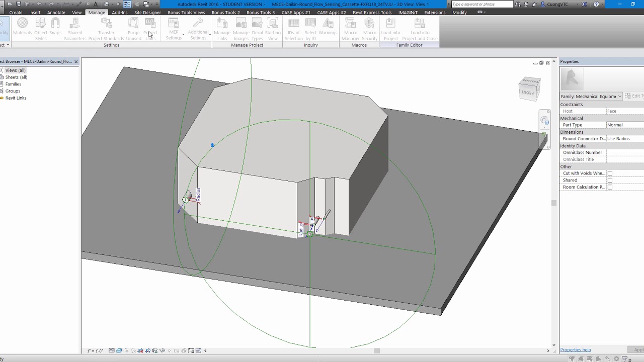Click the Undo arrow in quick access toolbar

pos(39,4)
